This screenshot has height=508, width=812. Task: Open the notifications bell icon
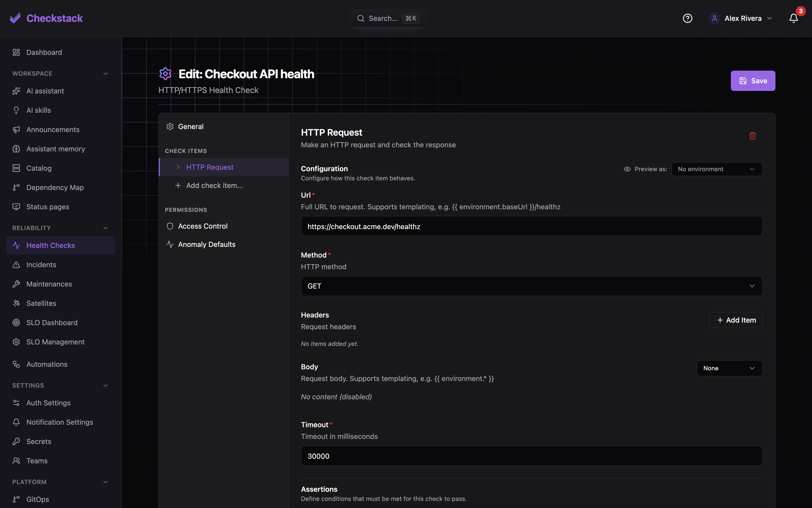pyautogui.click(x=793, y=18)
